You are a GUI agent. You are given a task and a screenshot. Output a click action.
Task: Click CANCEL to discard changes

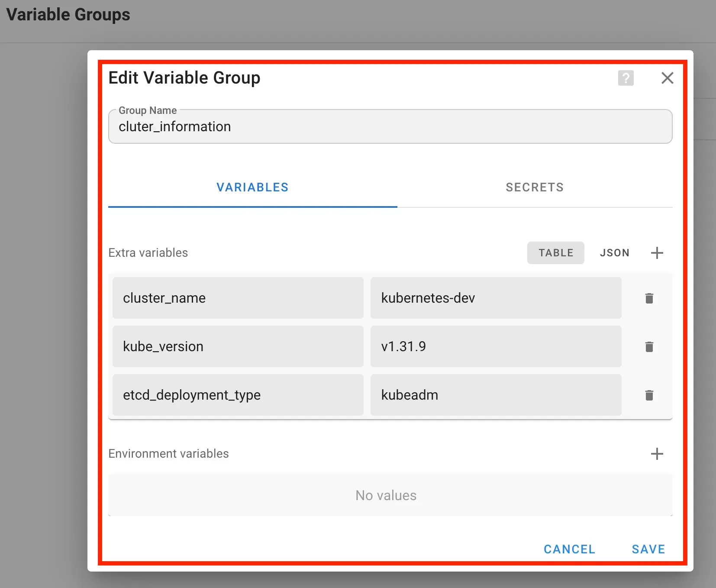point(569,549)
